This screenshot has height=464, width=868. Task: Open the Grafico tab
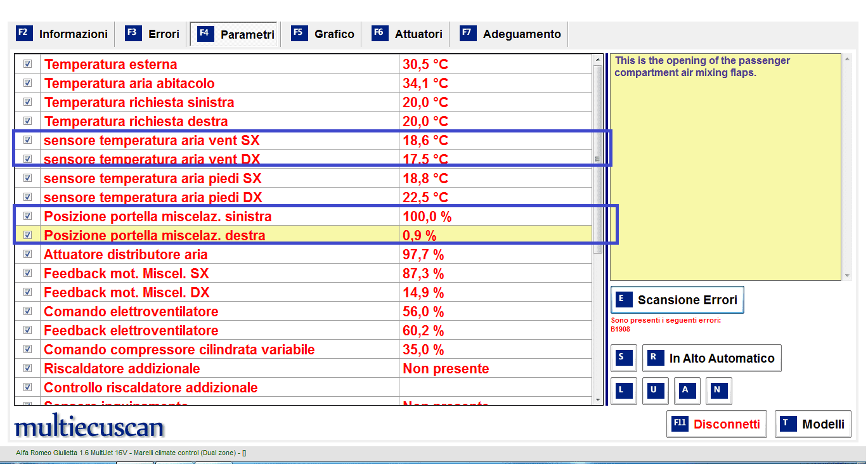tap(323, 34)
